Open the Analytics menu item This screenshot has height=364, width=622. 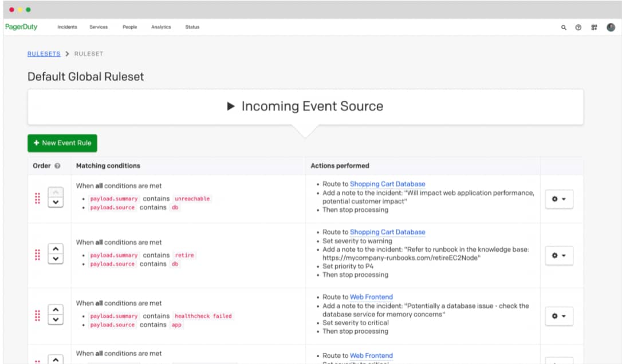pos(161,27)
